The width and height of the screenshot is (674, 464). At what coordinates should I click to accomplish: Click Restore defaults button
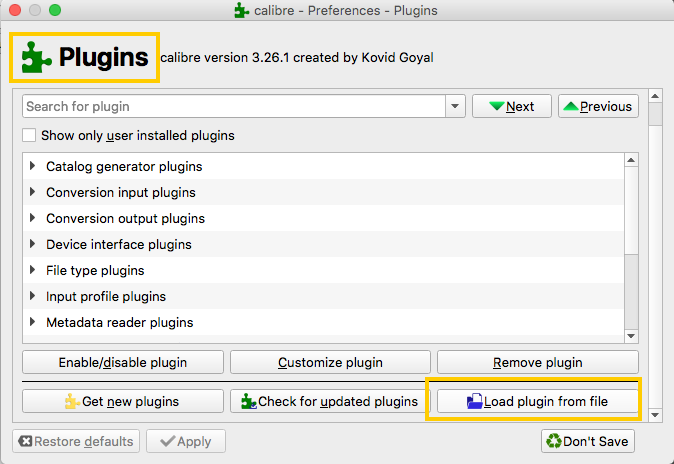76,441
